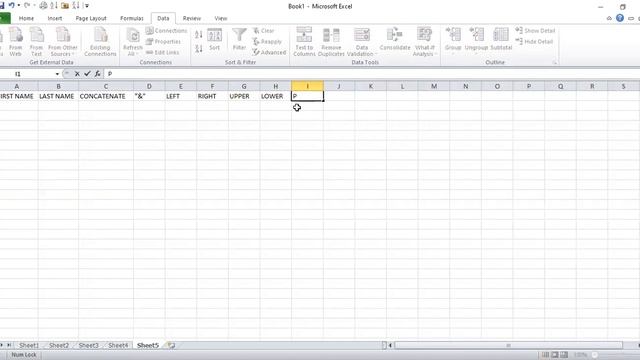Image resolution: width=640 pixels, height=360 pixels.
Task: Click Print Preview in Quick Access Toolbar
Action: coord(43,6)
